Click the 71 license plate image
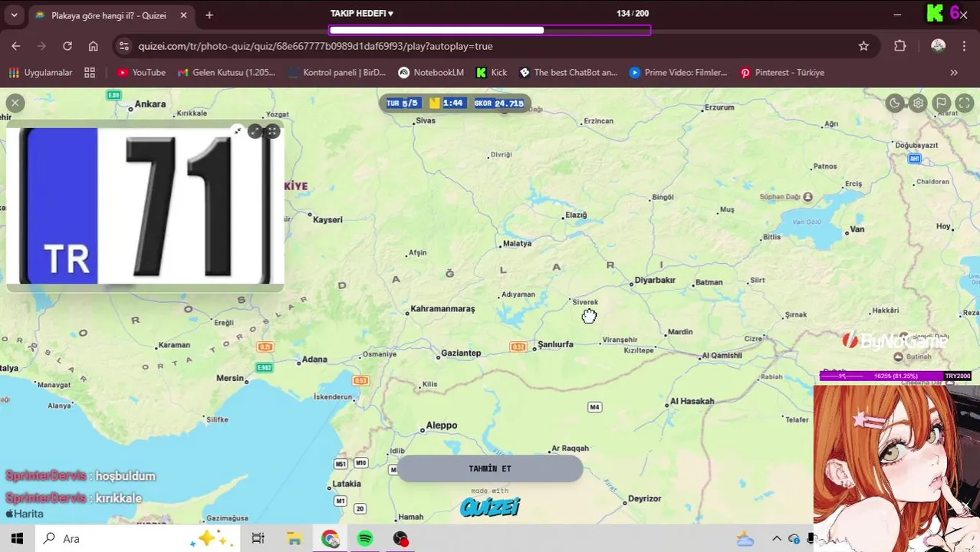980x552 pixels. (x=145, y=205)
